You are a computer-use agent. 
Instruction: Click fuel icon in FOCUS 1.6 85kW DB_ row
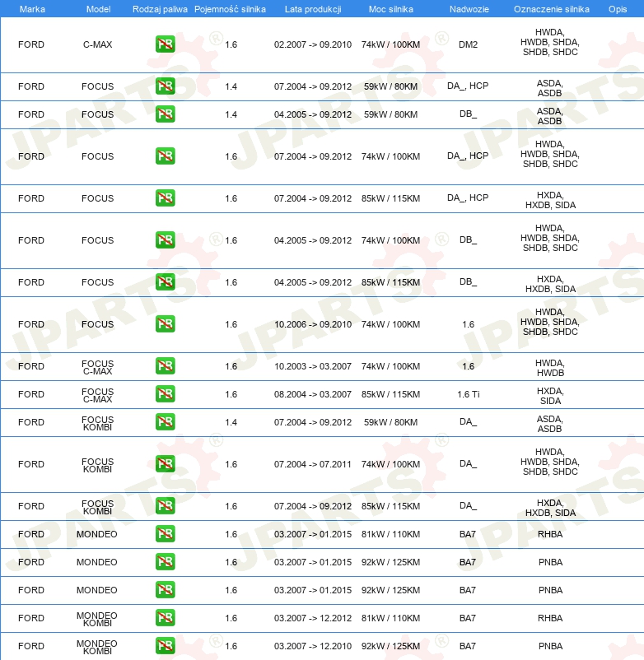pyautogui.click(x=165, y=282)
